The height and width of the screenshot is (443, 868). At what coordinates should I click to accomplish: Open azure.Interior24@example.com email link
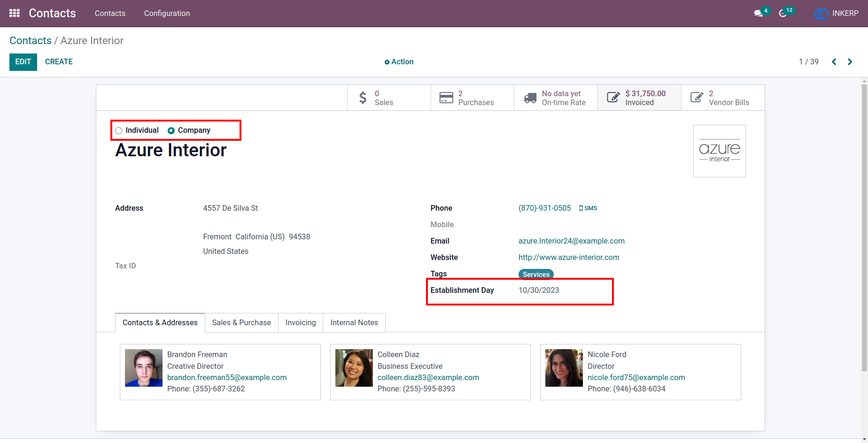(572, 241)
